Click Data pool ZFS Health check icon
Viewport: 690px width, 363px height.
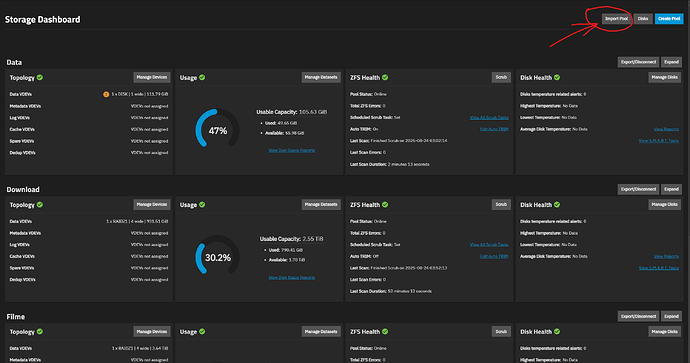click(385, 77)
